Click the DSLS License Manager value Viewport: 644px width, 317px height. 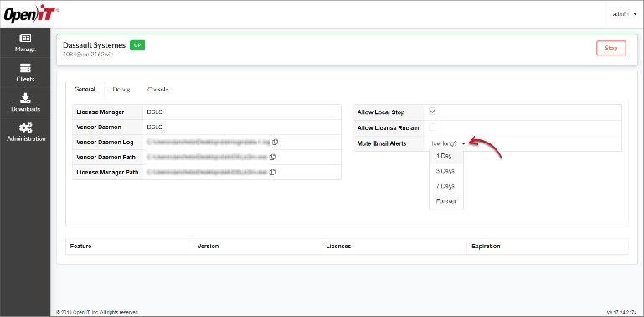(x=154, y=112)
